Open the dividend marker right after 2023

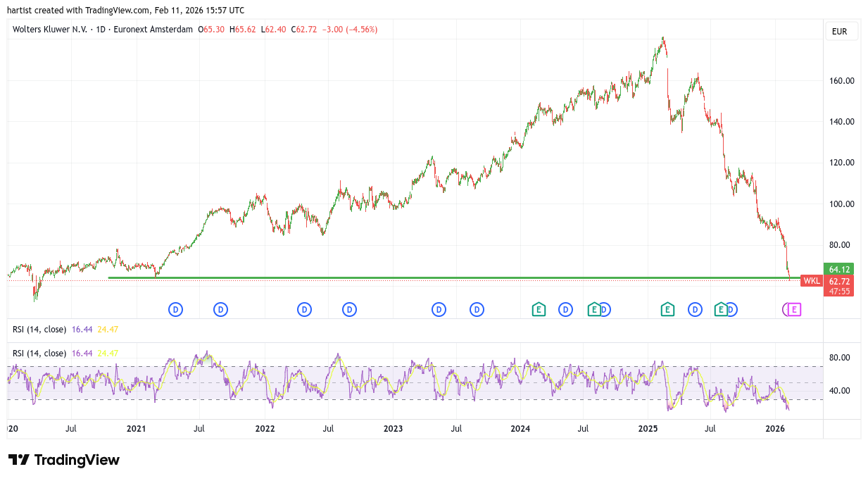(x=439, y=309)
